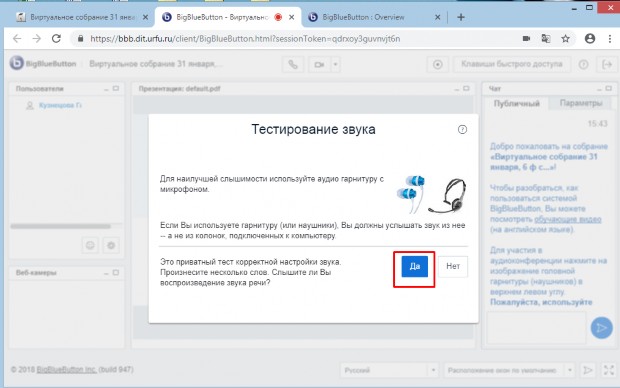Open Русский language dropdown

point(389,370)
